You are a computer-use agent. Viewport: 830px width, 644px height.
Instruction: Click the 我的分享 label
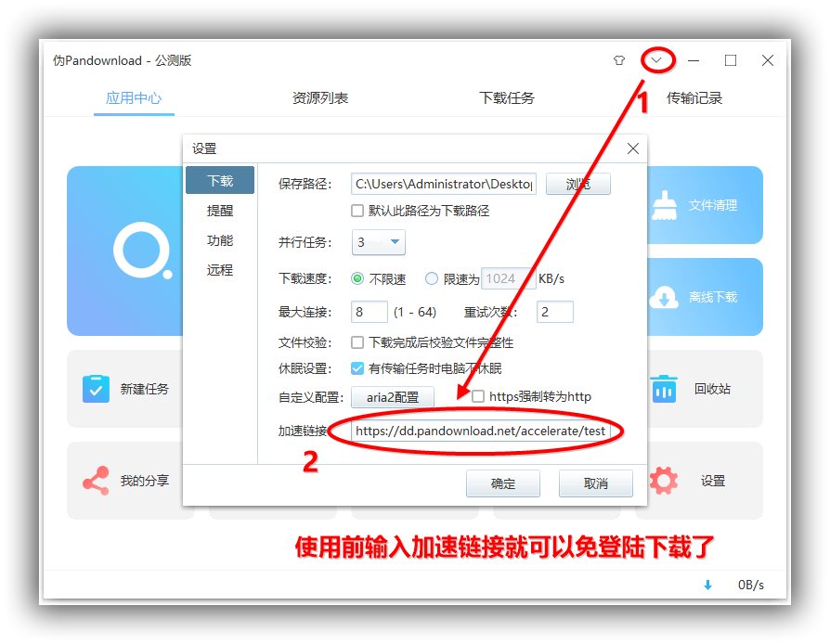pos(145,481)
